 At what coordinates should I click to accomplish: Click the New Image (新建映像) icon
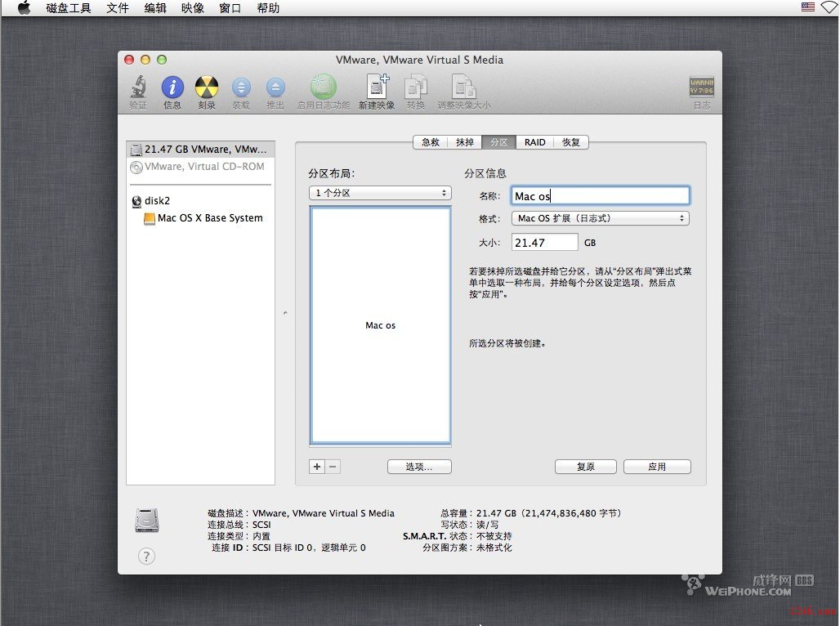pyautogui.click(x=378, y=87)
